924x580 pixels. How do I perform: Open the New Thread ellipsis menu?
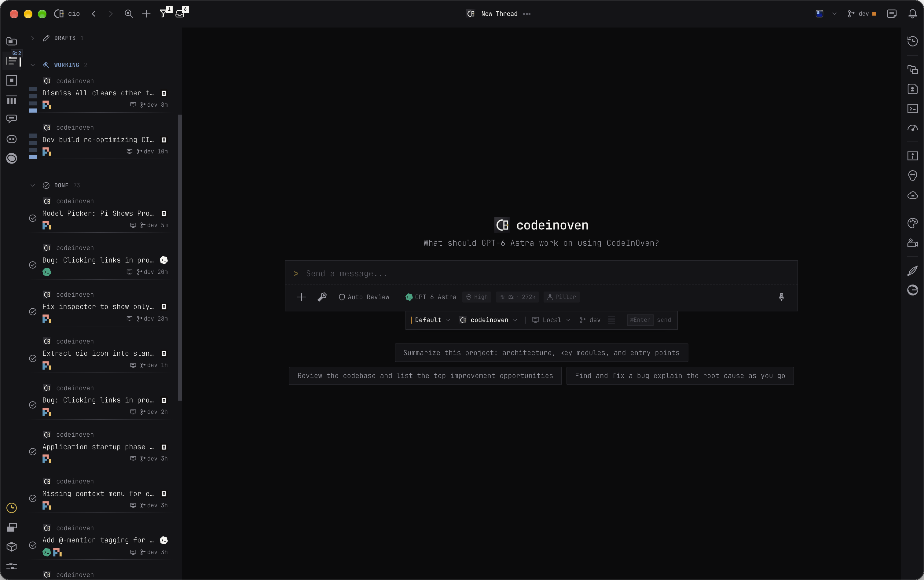[527, 14]
